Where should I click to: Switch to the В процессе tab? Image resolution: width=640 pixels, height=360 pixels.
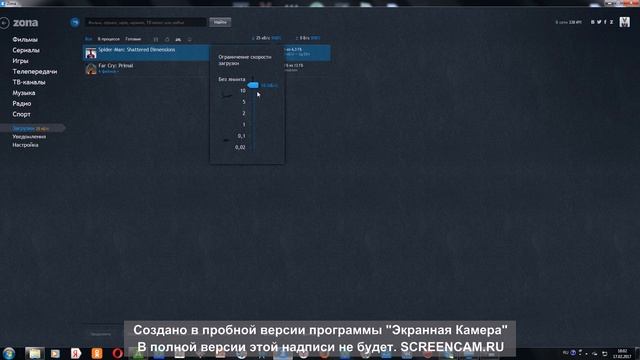coord(109,39)
